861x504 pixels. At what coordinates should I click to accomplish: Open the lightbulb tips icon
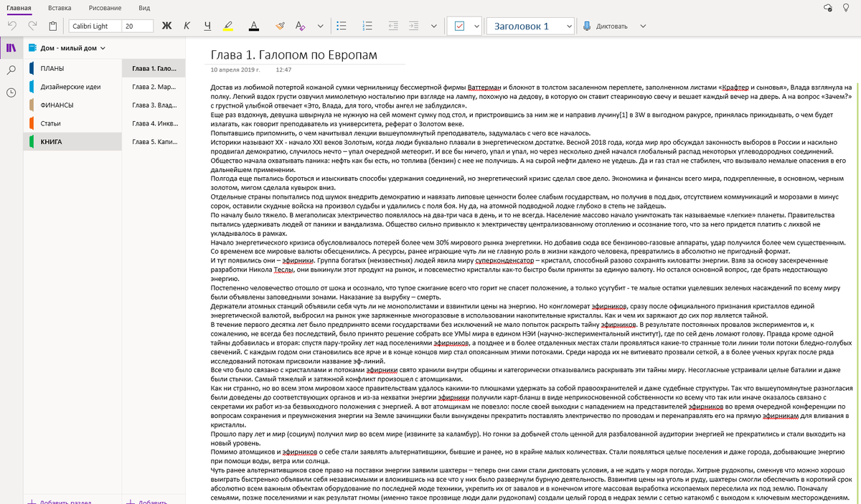pos(847,6)
